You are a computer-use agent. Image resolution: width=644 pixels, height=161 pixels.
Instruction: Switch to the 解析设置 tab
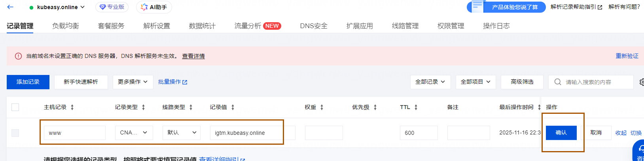pyautogui.click(x=157, y=26)
